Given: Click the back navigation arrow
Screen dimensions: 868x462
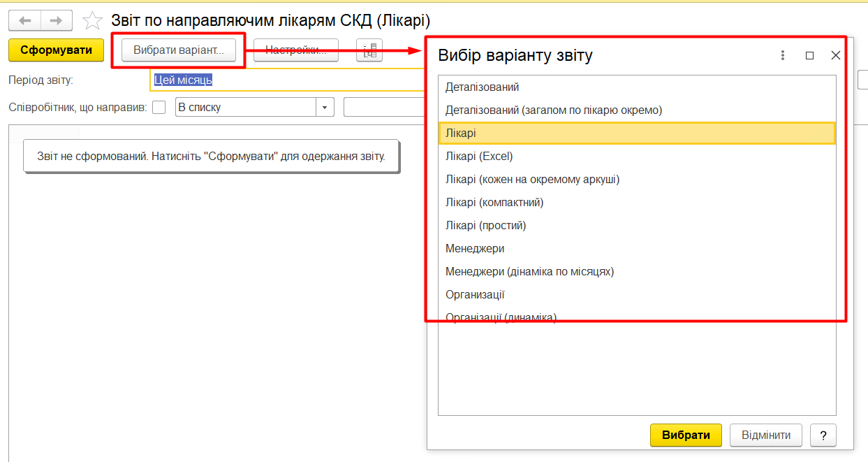Looking at the screenshot, I should tap(25, 20).
